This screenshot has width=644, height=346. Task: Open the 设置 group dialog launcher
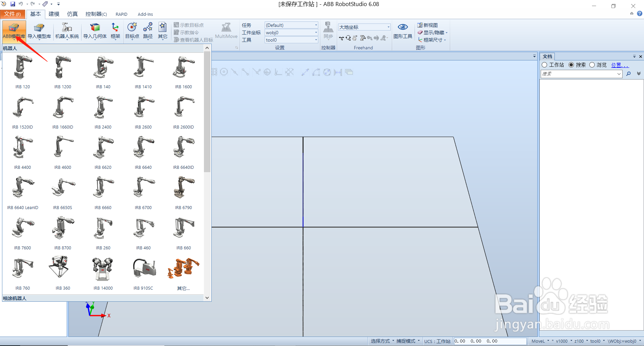click(x=236, y=48)
